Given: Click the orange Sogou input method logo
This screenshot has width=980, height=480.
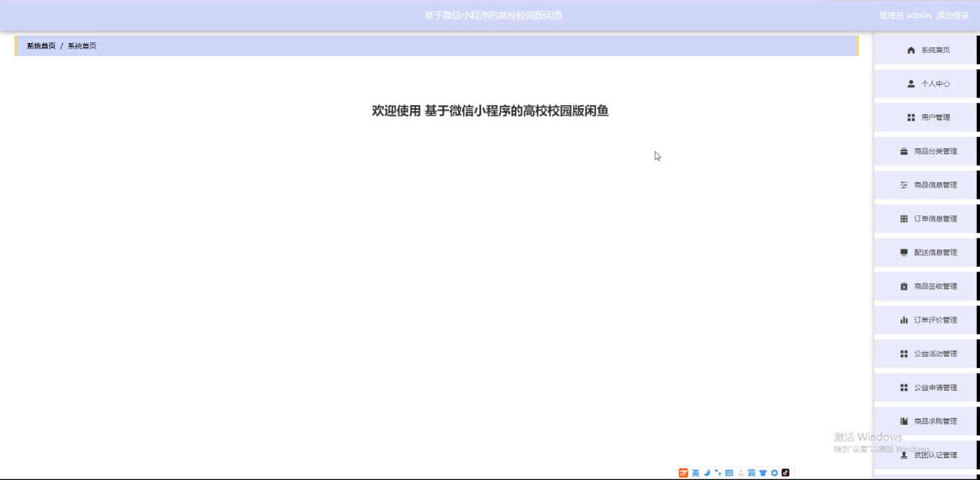Looking at the screenshot, I should (x=684, y=473).
